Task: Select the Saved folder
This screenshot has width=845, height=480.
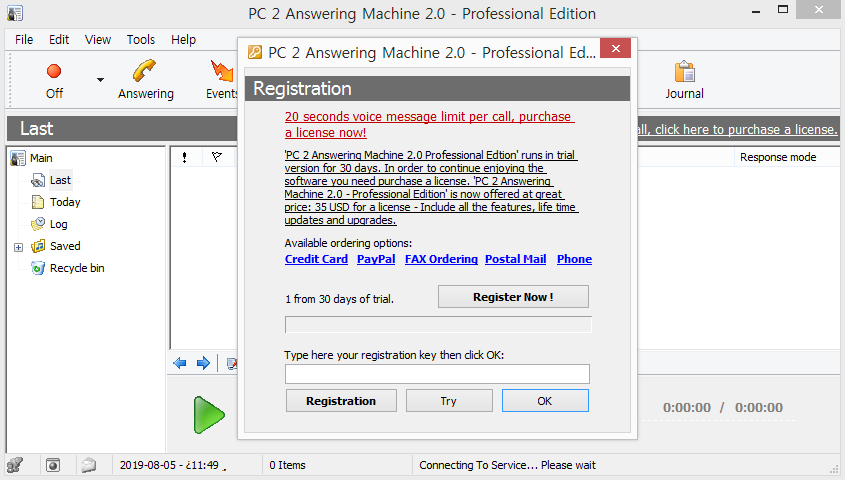Action: pyautogui.click(x=65, y=246)
